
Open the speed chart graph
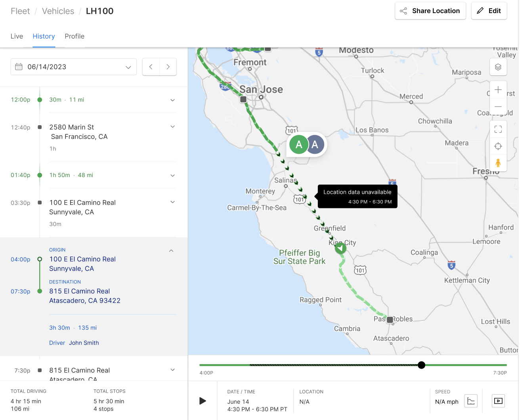[471, 401]
